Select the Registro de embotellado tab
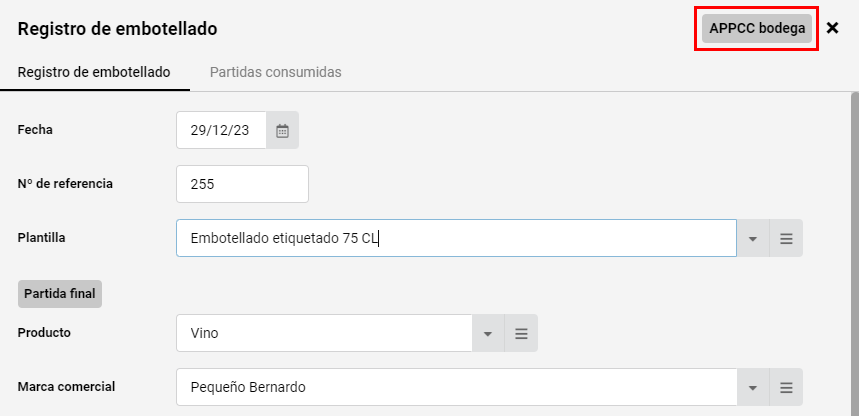The height and width of the screenshot is (416, 859). tap(94, 72)
